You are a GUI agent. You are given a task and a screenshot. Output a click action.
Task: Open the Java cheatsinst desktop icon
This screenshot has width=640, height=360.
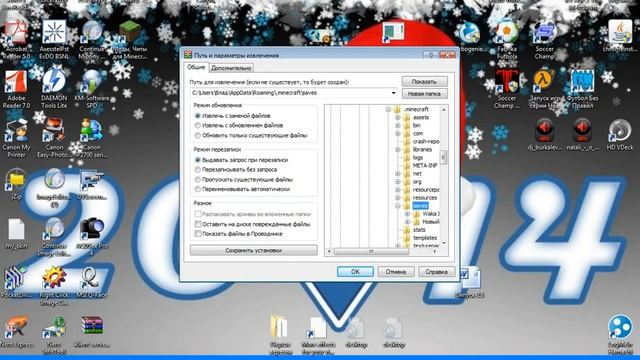click(x=620, y=36)
